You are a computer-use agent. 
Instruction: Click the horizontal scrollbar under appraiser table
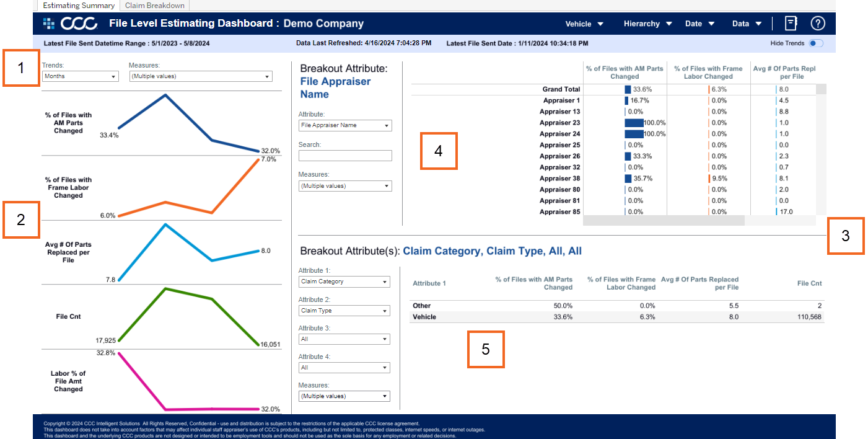663,220
